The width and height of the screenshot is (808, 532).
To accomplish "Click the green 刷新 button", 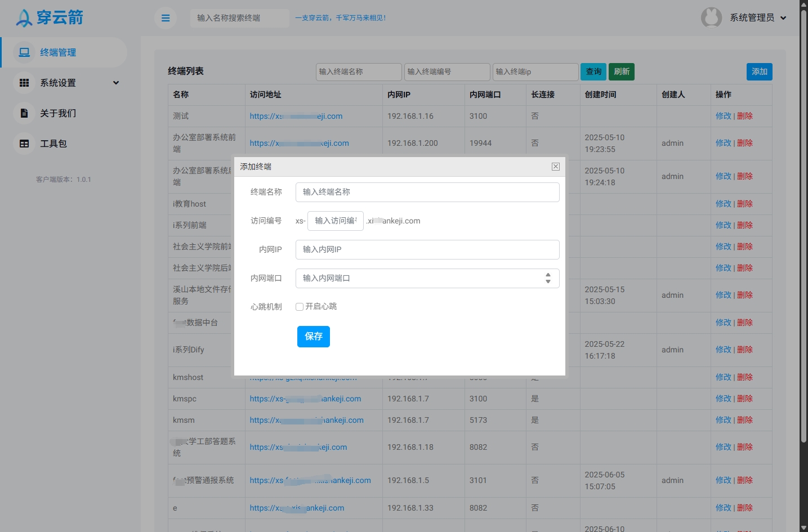I will (x=622, y=71).
